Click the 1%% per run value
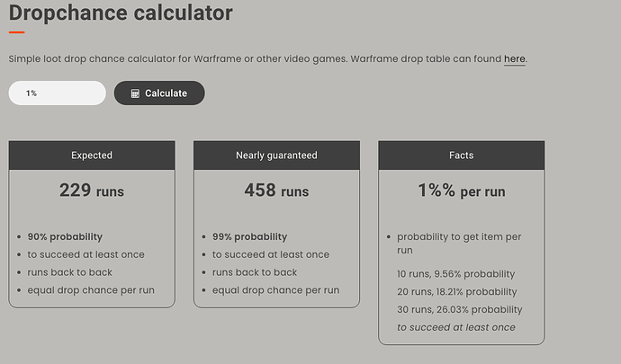The width and height of the screenshot is (621, 364). (461, 191)
